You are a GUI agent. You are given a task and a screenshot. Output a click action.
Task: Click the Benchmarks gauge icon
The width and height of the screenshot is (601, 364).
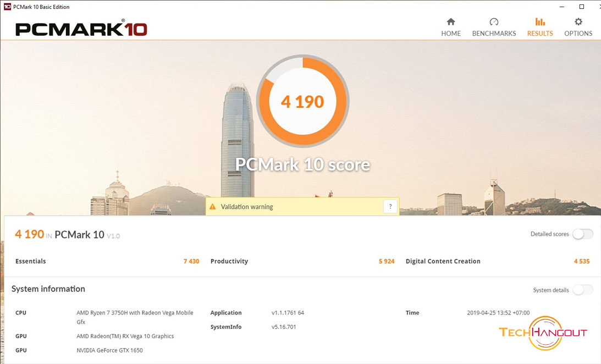click(494, 21)
